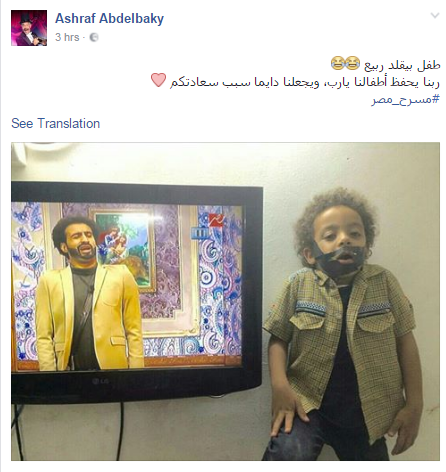Click the first line of Arabic post text

pos(386,64)
